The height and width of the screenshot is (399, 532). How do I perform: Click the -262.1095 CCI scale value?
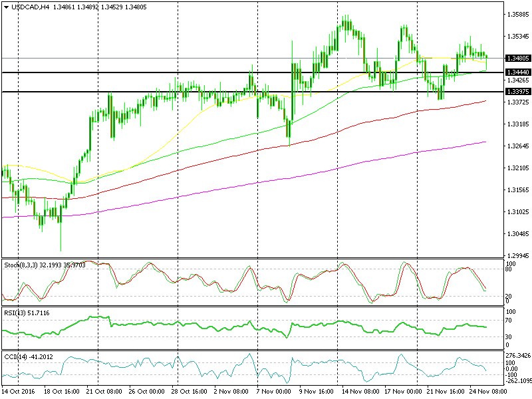pos(519,380)
